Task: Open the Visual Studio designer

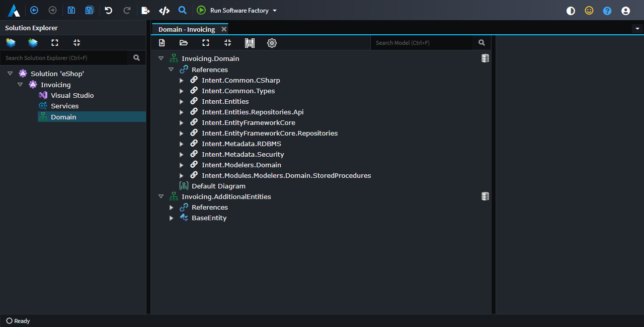Action: click(x=72, y=95)
